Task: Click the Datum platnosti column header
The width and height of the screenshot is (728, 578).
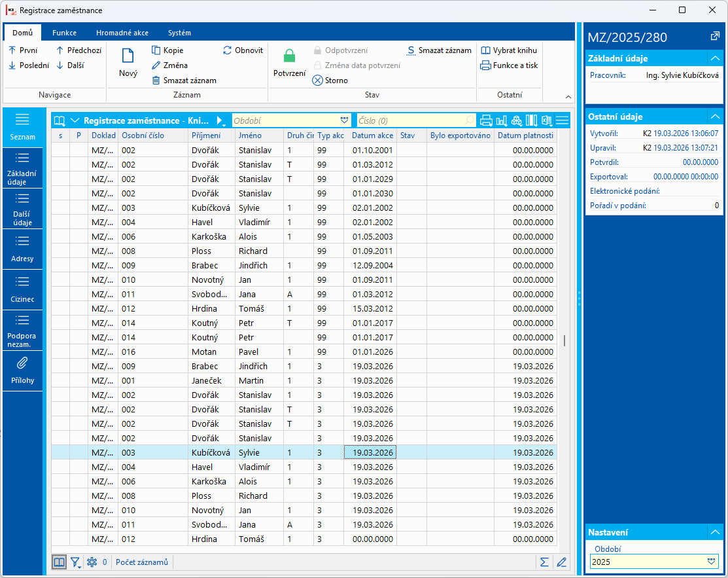Action: tap(525, 135)
